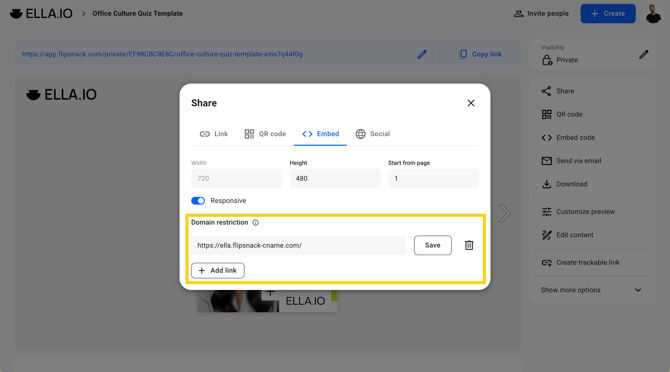Close the Share dialog
The width and height of the screenshot is (670, 372).
click(470, 103)
